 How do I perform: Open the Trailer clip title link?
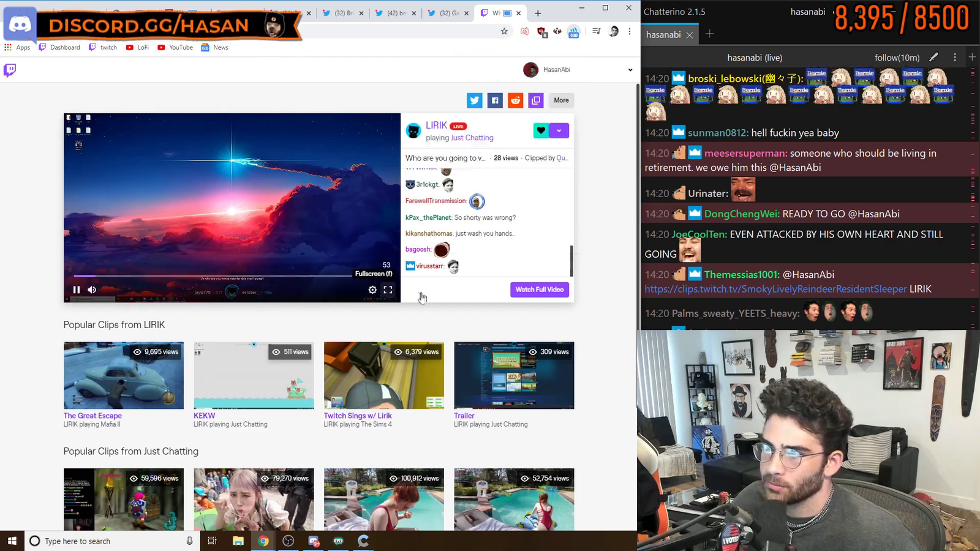[464, 416]
